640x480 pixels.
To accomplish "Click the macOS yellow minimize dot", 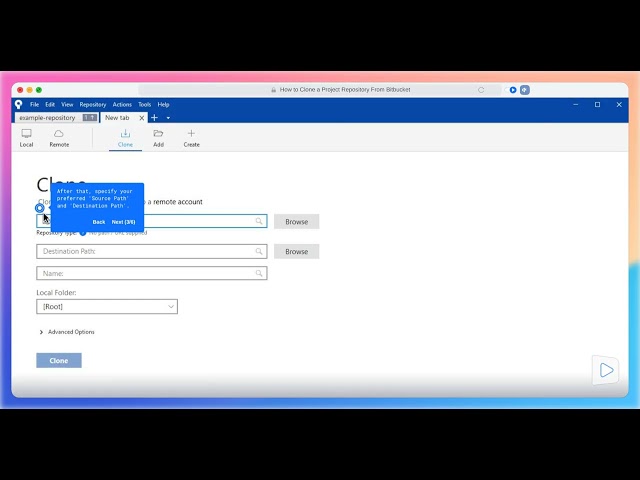I will pos(29,90).
